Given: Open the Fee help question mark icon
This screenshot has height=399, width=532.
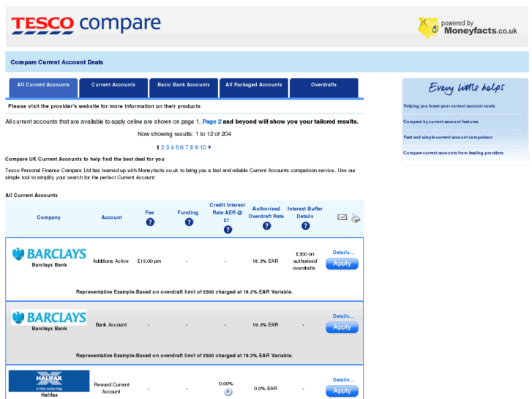Looking at the screenshot, I should tap(150, 222).
